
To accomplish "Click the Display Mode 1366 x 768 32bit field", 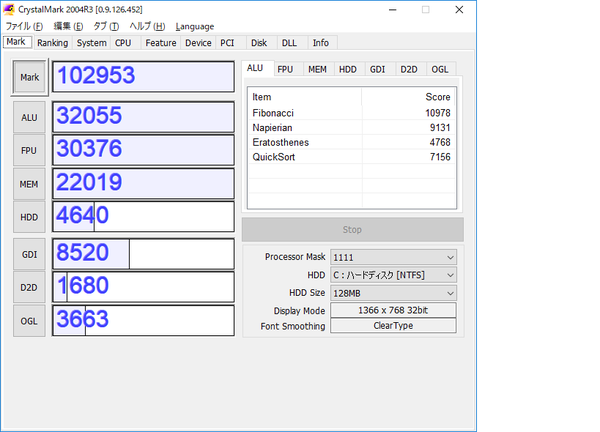I will 393,310.
